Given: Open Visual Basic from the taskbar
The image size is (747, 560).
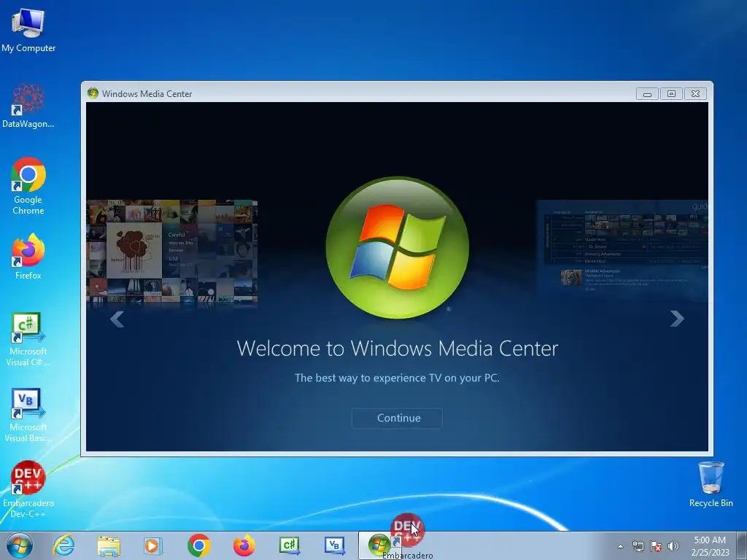Looking at the screenshot, I should click(334, 545).
